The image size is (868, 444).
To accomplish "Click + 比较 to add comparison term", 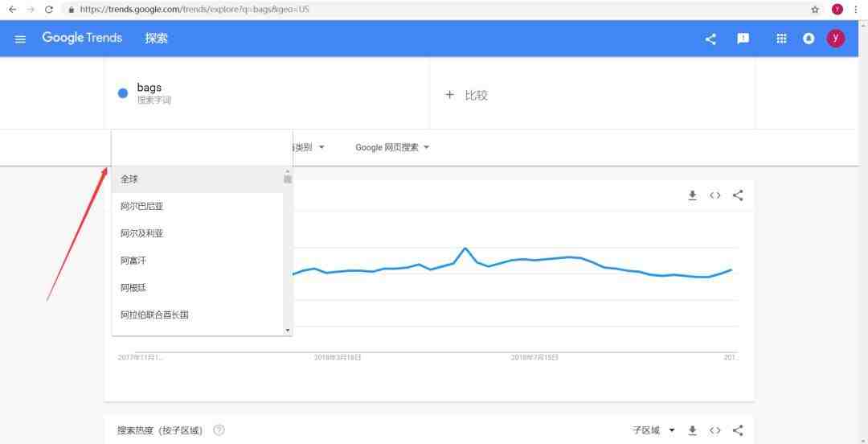I will 467,96.
